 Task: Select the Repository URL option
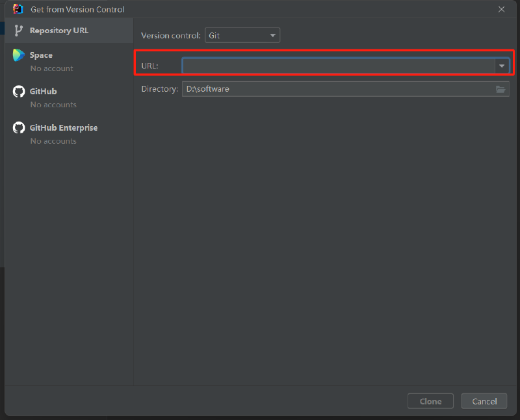(x=69, y=31)
